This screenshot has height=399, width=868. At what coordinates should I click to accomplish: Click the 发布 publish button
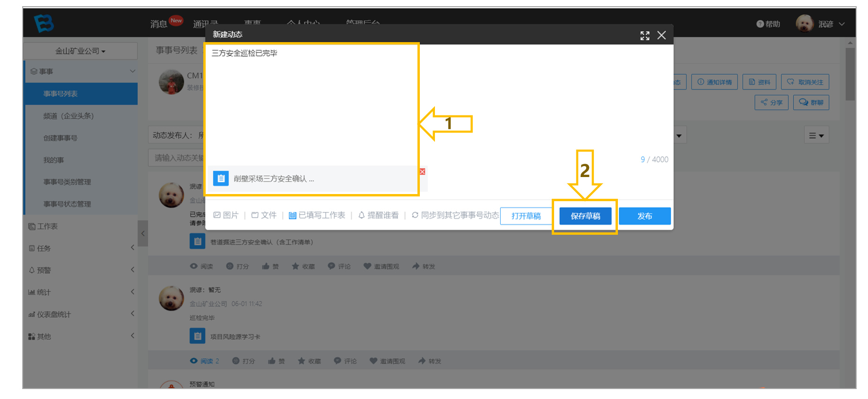click(645, 216)
